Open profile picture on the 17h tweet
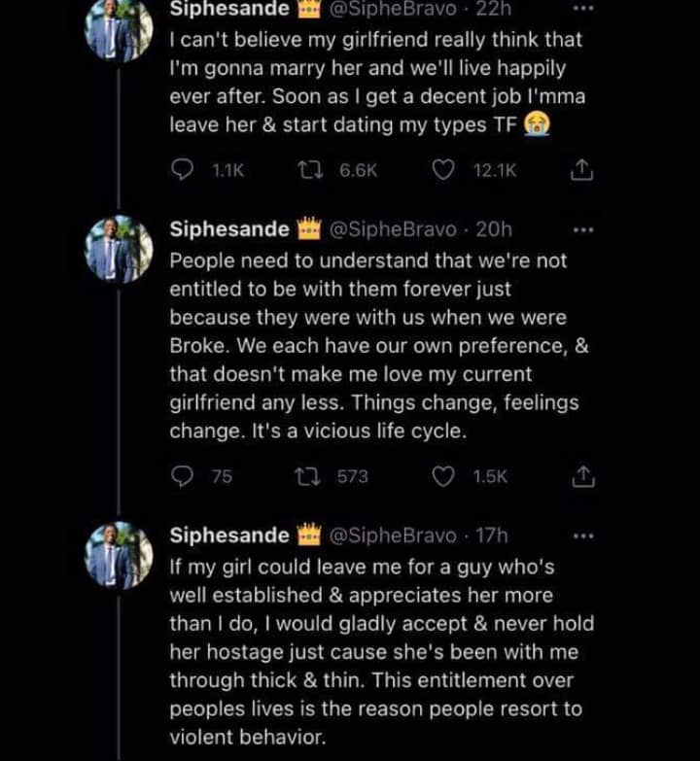This screenshot has height=761, width=700. pyautogui.click(x=119, y=553)
